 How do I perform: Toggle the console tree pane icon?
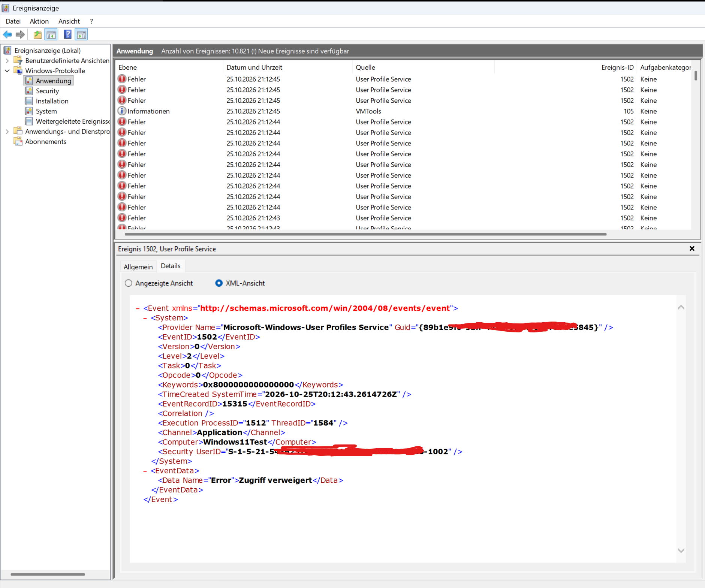[x=51, y=35]
